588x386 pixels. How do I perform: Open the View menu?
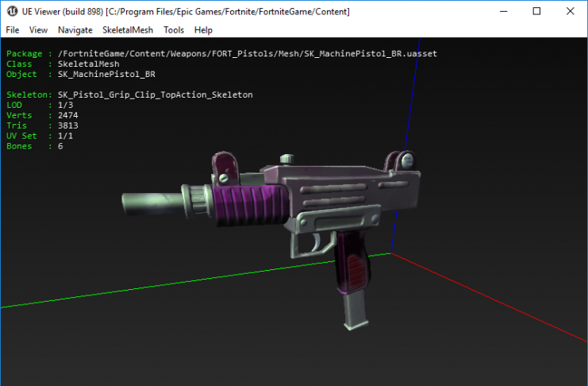(38, 30)
